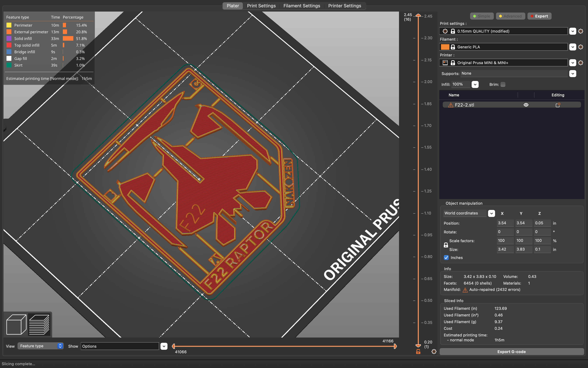The width and height of the screenshot is (588, 368).
Task: Click the Name column header
Action: coord(454,95)
